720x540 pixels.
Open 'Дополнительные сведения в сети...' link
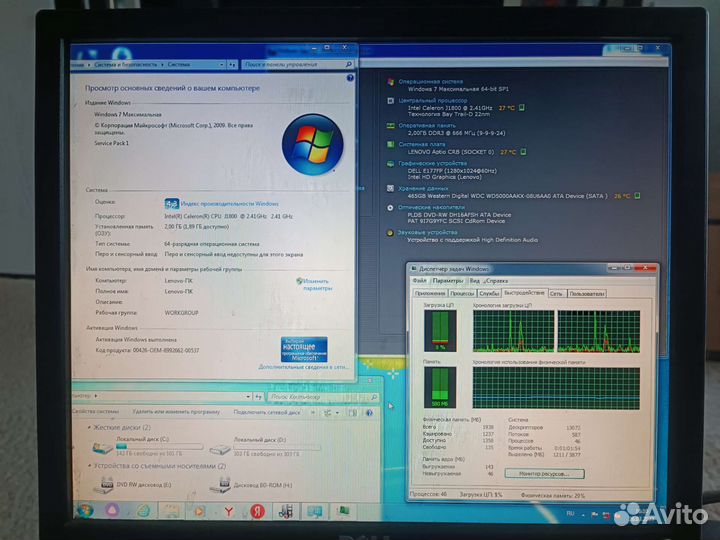[x=303, y=367]
